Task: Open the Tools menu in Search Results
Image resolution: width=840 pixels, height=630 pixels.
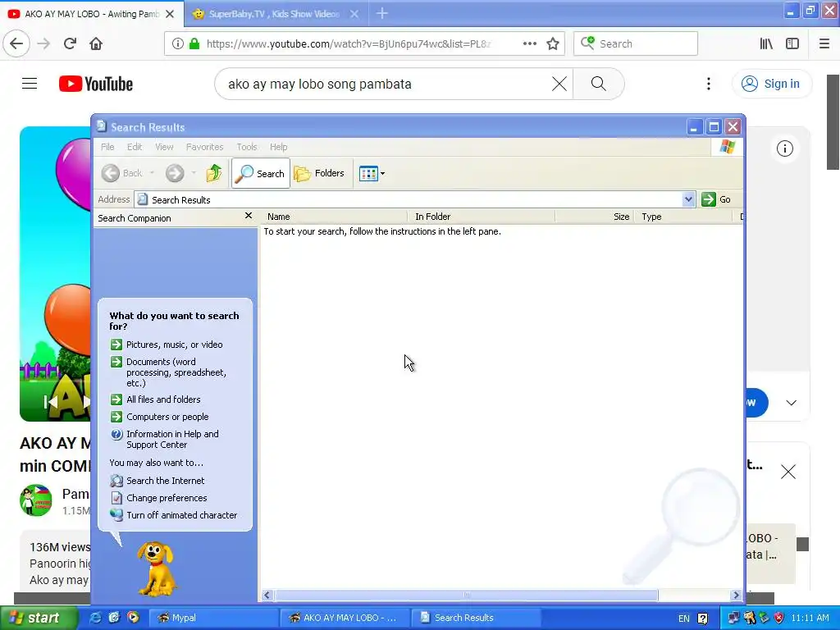Action: coord(247,147)
